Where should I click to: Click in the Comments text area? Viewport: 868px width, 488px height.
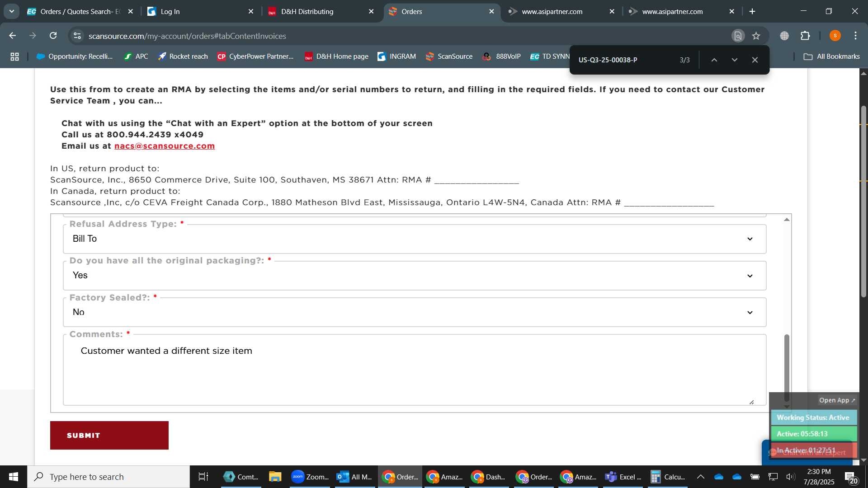(x=415, y=371)
